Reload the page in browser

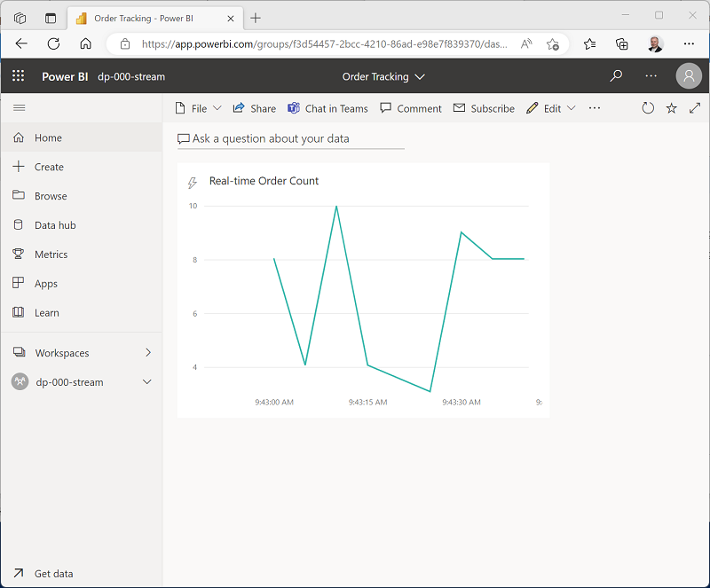pyautogui.click(x=53, y=43)
